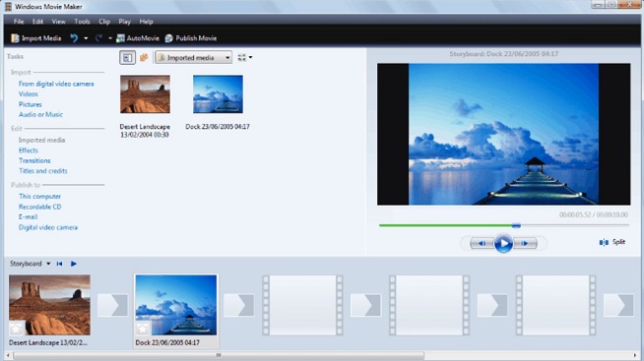The width and height of the screenshot is (644, 361).
Task: Click transition cell after Dock clip
Action: pos(239,305)
